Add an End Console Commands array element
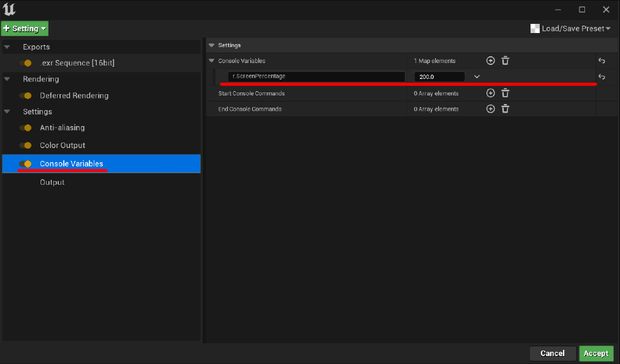Image resolution: width=620 pixels, height=364 pixels. [490, 109]
